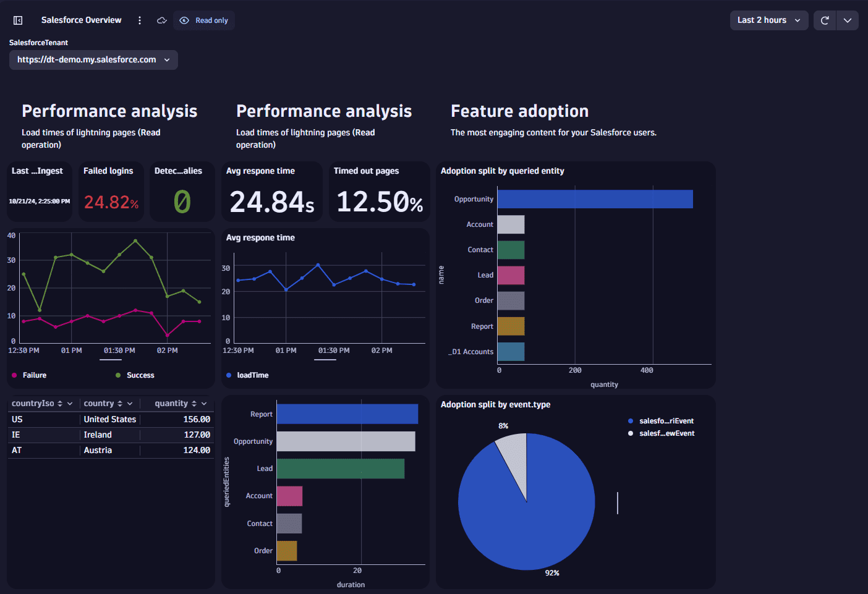Viewport: 868px width, 594px height.
Task: Click the Timed out pages 12.50% value
Action: pyautogui.click(x=380, y=202)
